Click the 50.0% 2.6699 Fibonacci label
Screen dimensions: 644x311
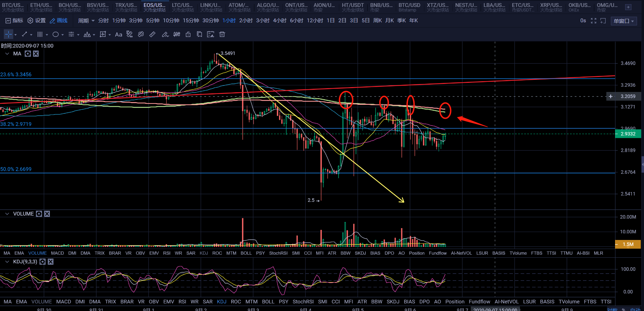[x=16, y=169]
